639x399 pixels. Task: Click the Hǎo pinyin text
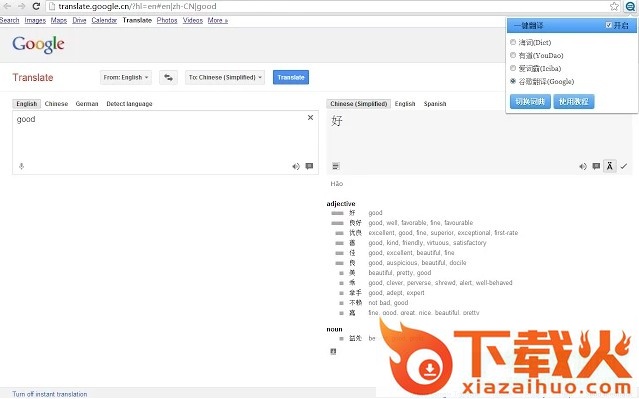coord(337,184)
